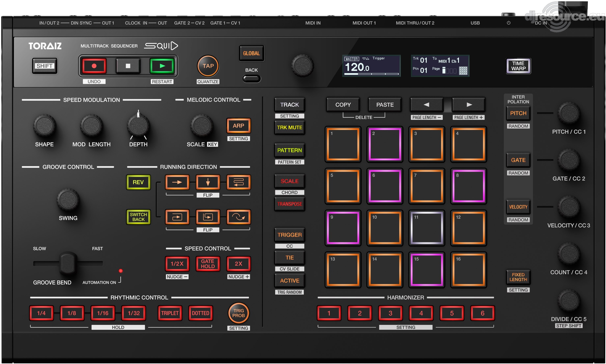Select the ACTIVE mode button

(289, 281)
